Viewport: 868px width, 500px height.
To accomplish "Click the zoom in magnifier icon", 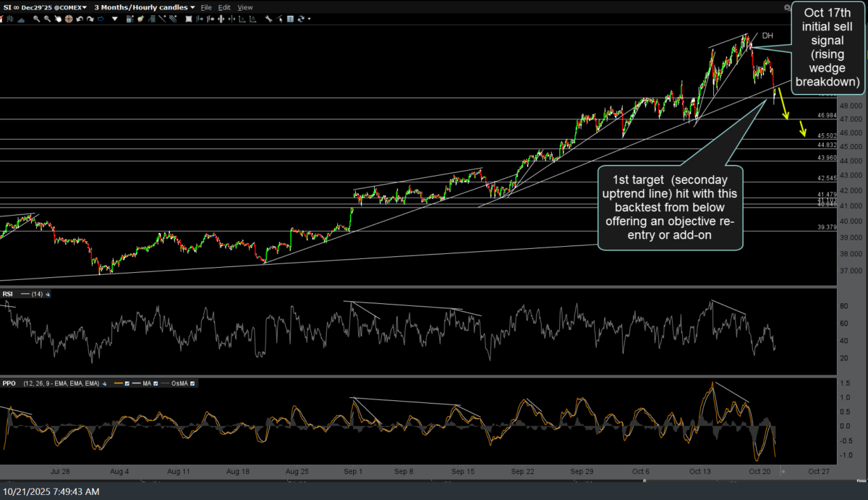I will click(36, 19).
